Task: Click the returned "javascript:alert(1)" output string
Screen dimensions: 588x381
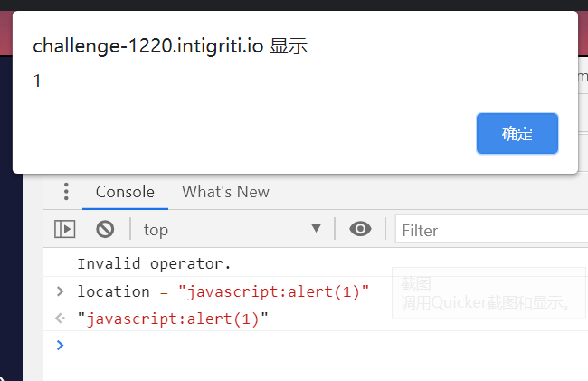Action: [x=173, y=319]
